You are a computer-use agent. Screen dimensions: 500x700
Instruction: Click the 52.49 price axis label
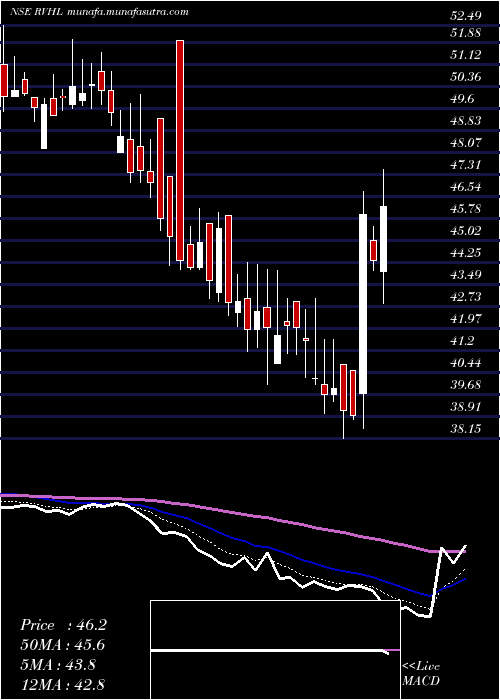pos(466,16)
